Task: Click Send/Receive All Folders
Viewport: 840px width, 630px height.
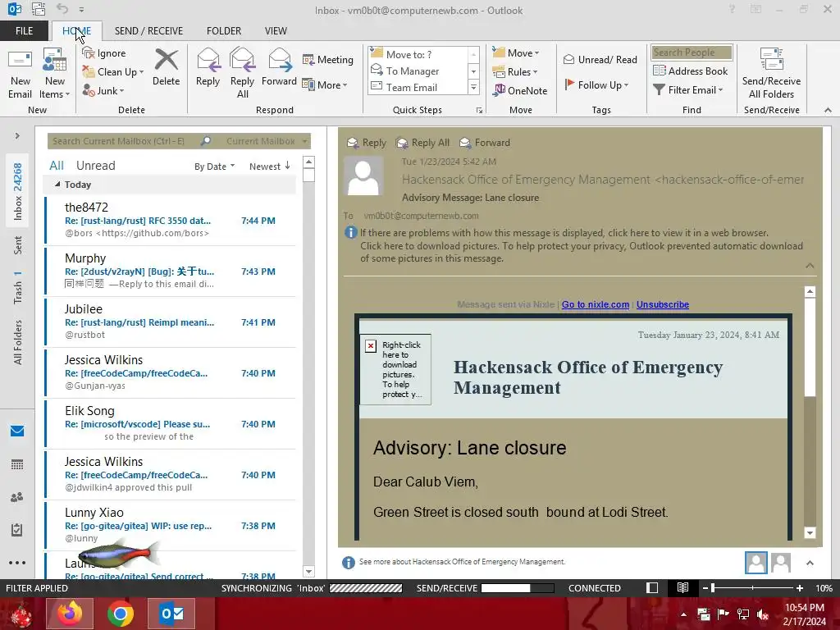Action: point(771,74)
